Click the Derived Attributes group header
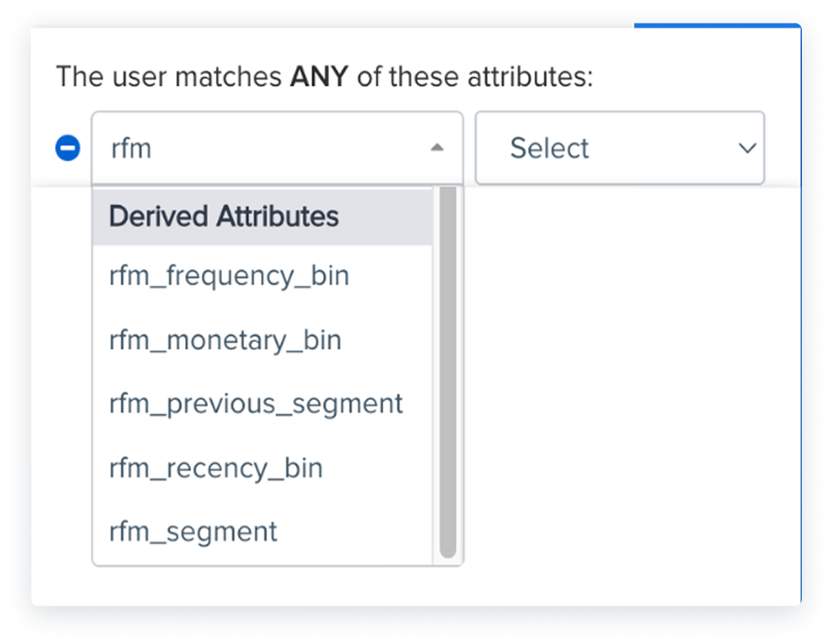Viewport: 832px width, 644px height. pyautogui.click(x=263, y=216)
